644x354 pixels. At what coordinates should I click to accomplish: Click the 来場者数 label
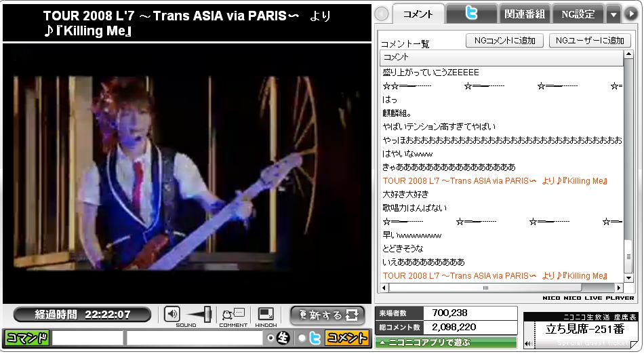coord(393,313)
